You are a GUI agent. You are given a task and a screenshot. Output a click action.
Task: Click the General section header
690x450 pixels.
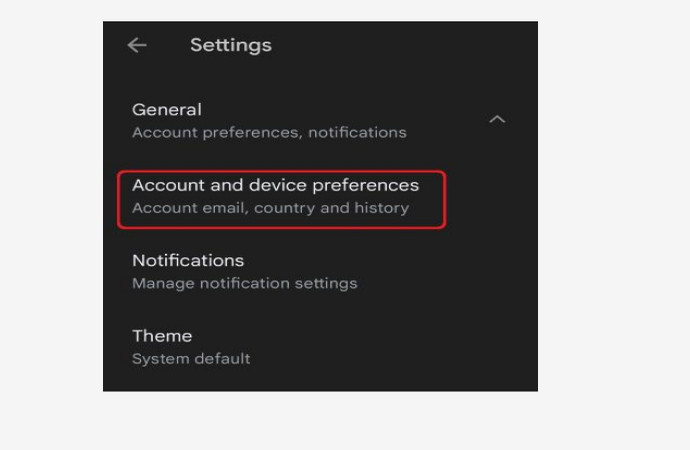(x=167, y=110)
